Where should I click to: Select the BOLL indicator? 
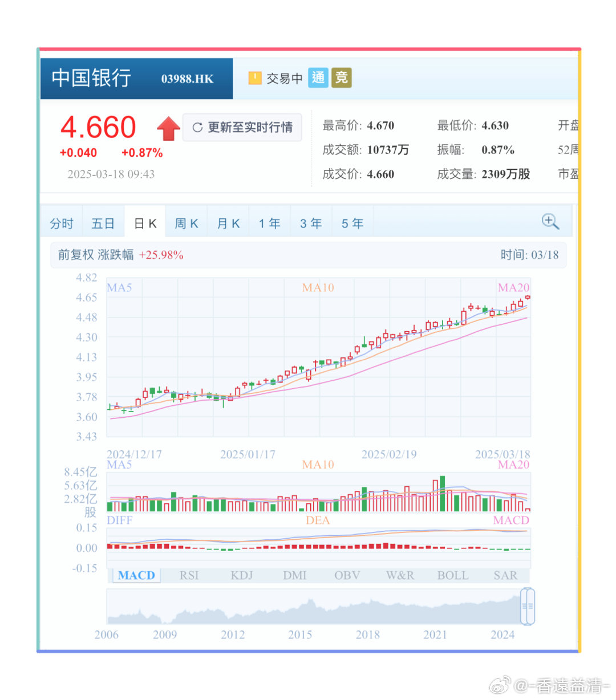(453, 575)
